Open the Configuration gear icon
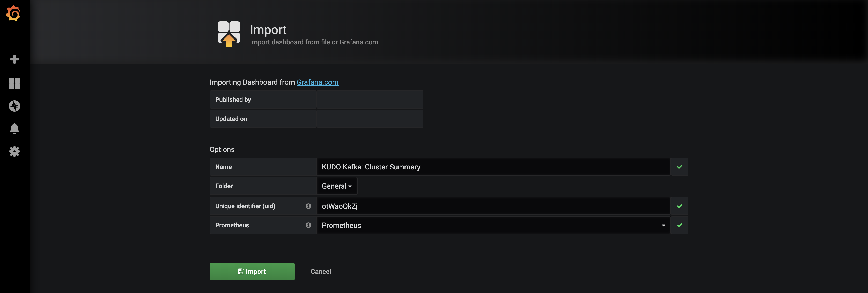Screen dimensions: 868x293 14,151
